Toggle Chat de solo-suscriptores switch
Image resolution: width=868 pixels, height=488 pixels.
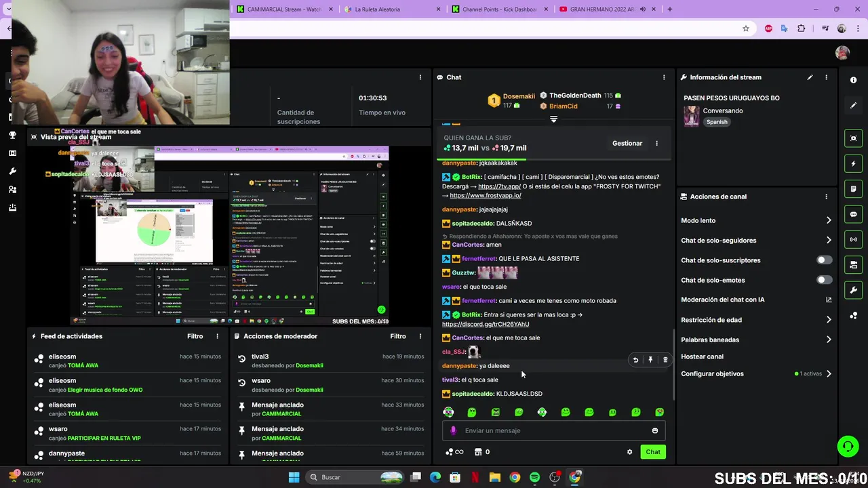pos(824,260)
